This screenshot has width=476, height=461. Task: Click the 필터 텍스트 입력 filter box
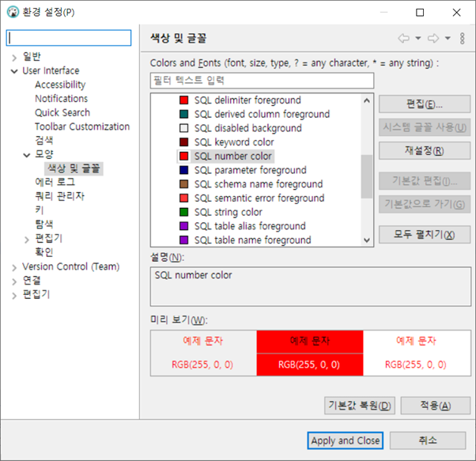click(262, 81)
